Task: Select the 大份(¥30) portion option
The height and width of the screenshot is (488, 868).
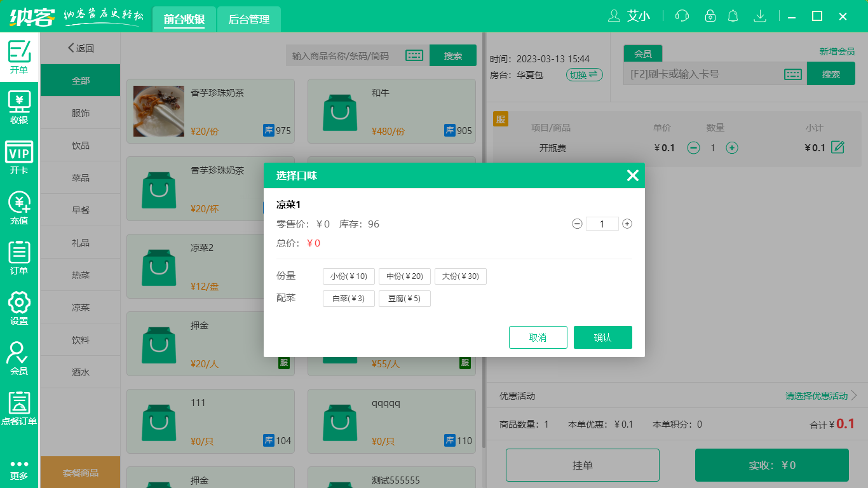Action: [461, 276]
